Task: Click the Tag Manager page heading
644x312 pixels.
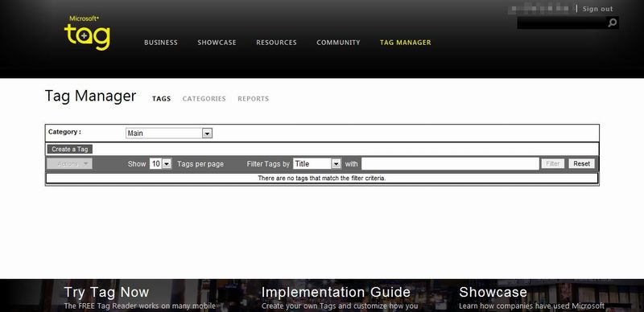Action: click(x=90, y=96)
